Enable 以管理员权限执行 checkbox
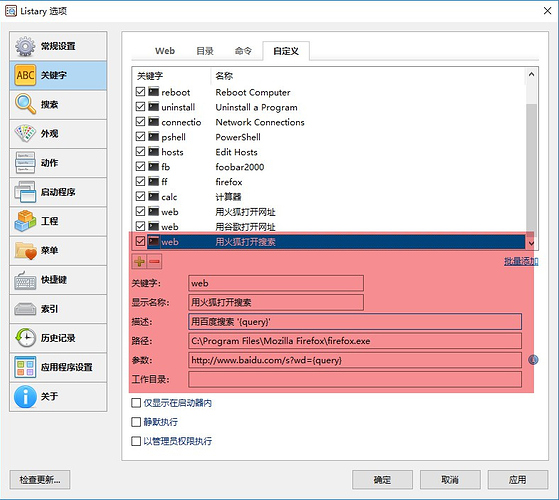Image resolution: width=559 pixels, height=500 pixels. [x=136, y=441]
